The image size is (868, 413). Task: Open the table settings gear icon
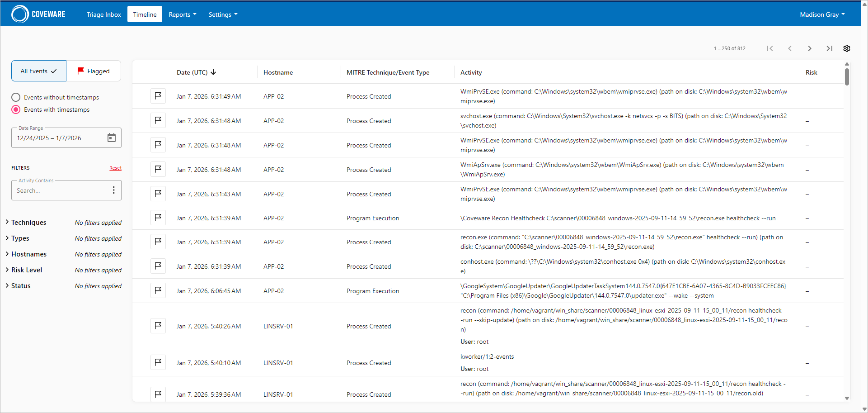tap(847, 48)
